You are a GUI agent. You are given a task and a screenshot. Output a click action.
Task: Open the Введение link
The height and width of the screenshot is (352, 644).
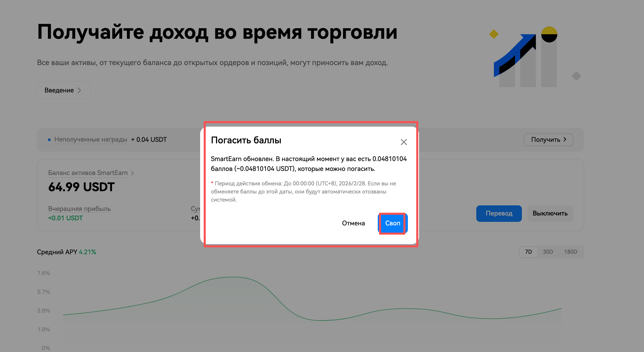[63, 90]
